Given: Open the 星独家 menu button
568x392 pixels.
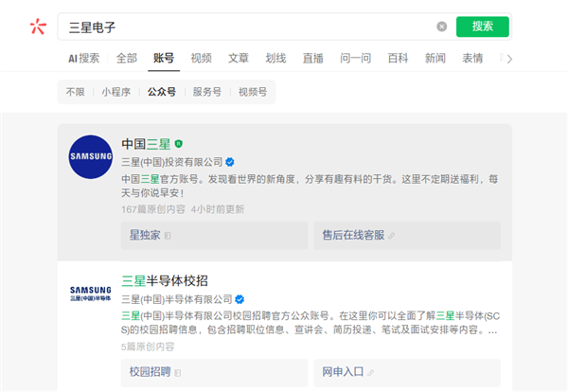Looking at the screenshot, I should (x=215, y=236).
